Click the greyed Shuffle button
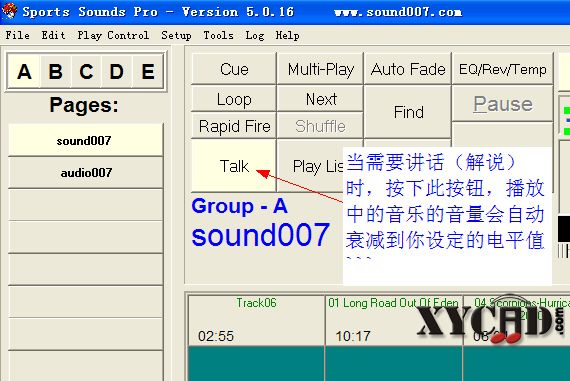 pyautogui.click(x=321, y=126)
